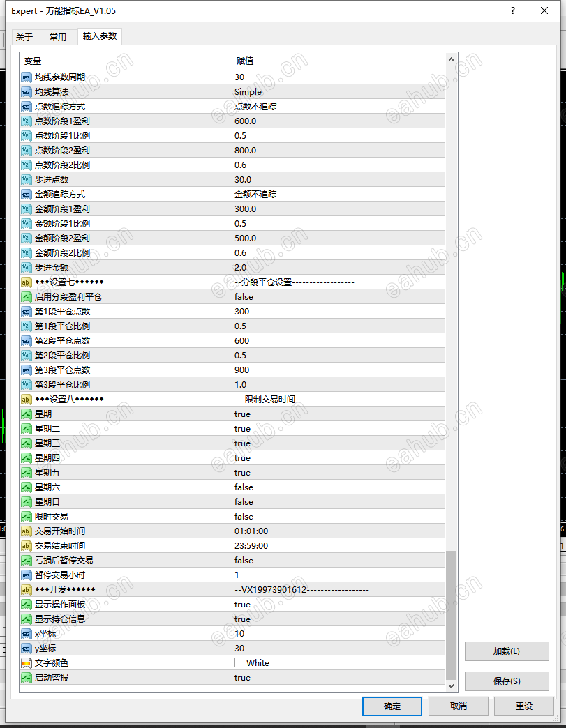This screenshot has width=566, height=728.
Task: Click the icon beside 点数阶段2比例
Action: pyautogui.click(x=27, y=165)
